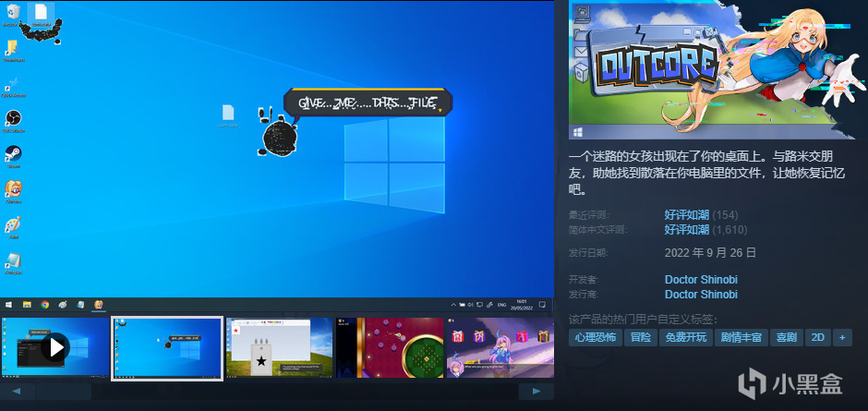868x411 pixels.
Task: Open the volume speaker icon in the tray
Action: click(470, 305)
